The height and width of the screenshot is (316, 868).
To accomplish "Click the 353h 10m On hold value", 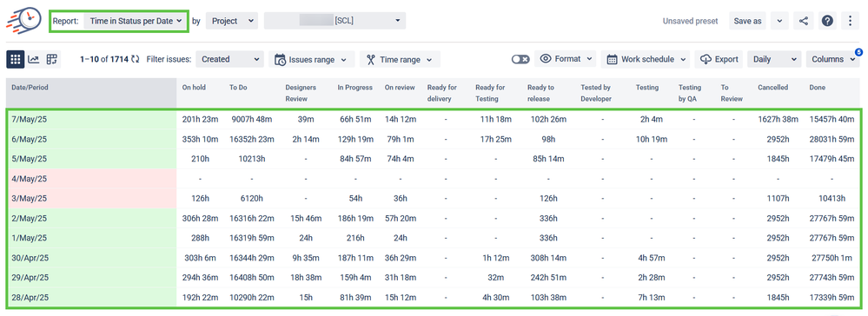I will tap(200, 139).
